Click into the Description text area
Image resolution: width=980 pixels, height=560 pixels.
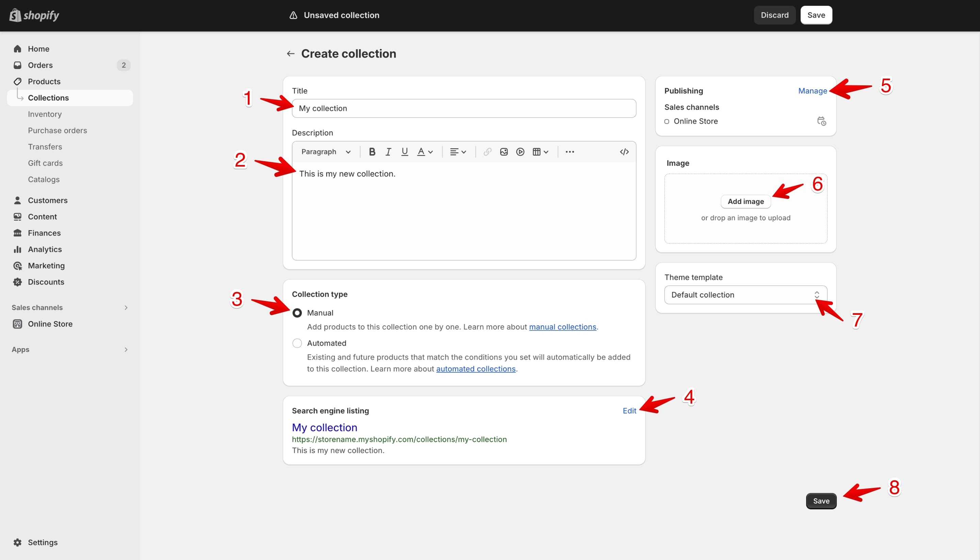(x=463, y=211)
